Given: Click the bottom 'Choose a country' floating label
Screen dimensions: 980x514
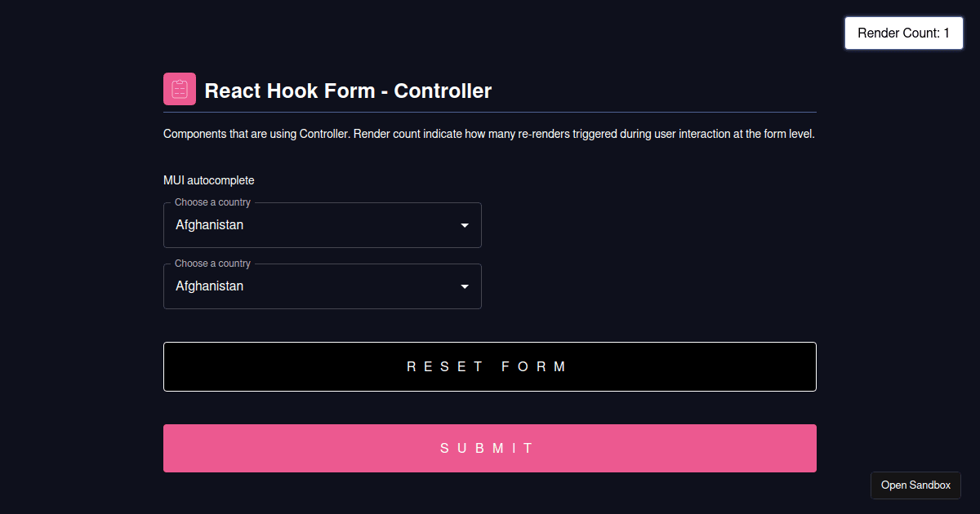Looking at the screenshot, I should [212, 264].
